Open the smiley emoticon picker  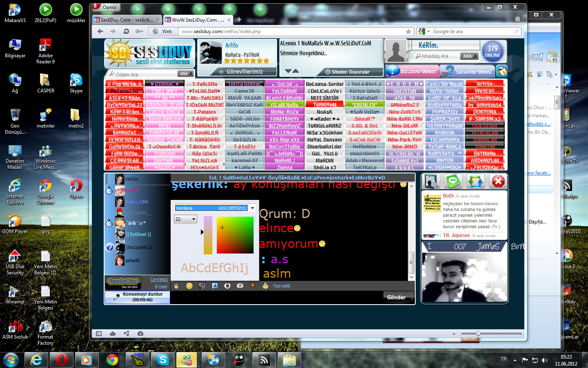(x=189, y=286)
